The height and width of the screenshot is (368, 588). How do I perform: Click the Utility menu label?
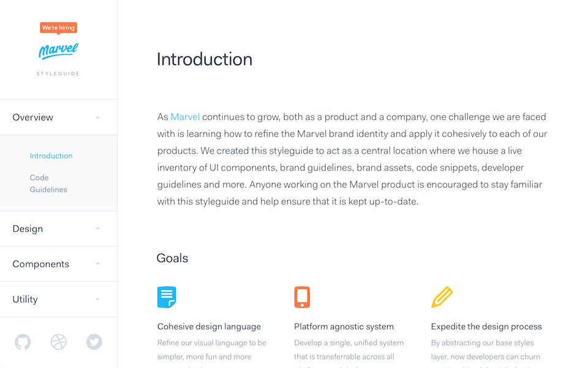pos(25,299)
